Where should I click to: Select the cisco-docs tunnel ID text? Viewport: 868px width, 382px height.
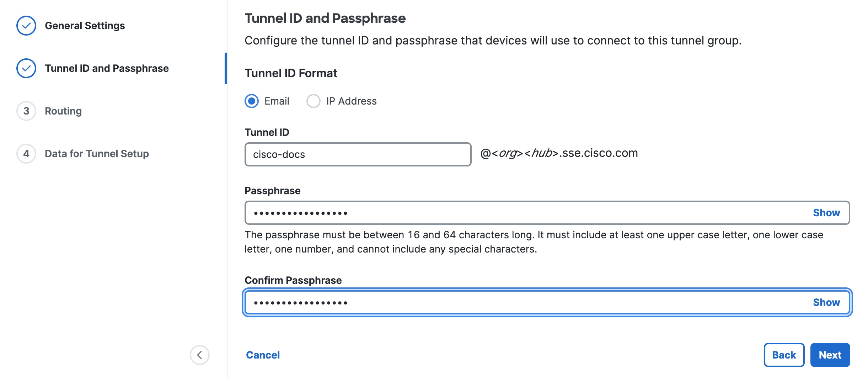(279, 154)
